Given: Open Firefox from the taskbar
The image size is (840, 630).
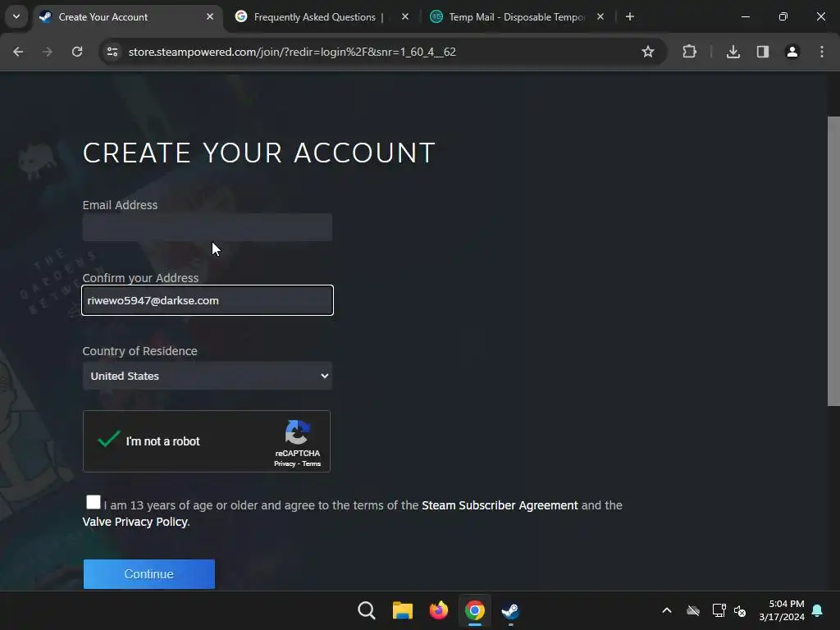Looking at the screenshot, I should pyautogui.click(x=439, y=610).
